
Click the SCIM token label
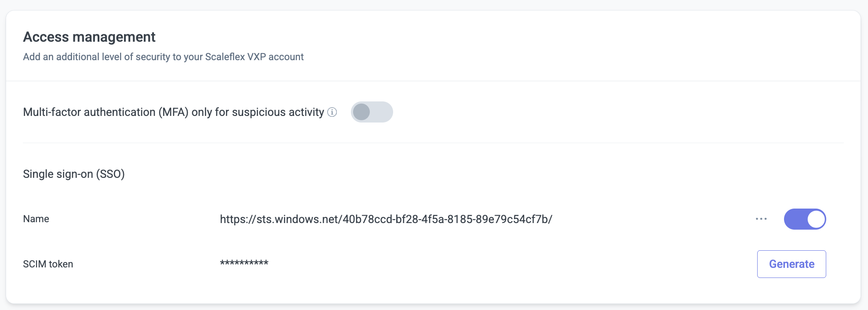48,264
